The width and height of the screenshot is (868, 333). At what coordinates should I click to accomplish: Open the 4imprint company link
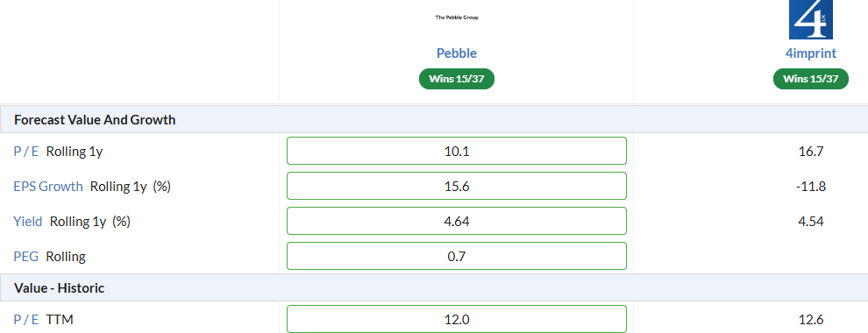click(810, 53)
